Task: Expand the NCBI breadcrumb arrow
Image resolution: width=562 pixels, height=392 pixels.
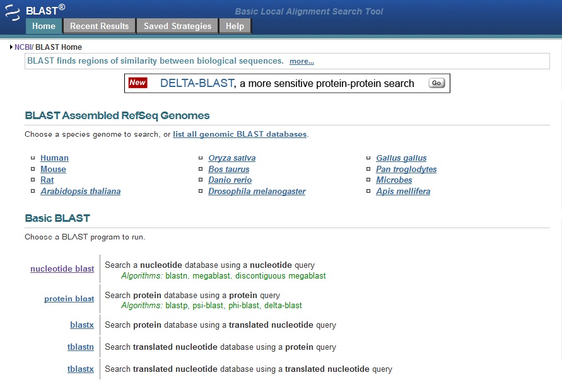Action: [x=11, y=47]
